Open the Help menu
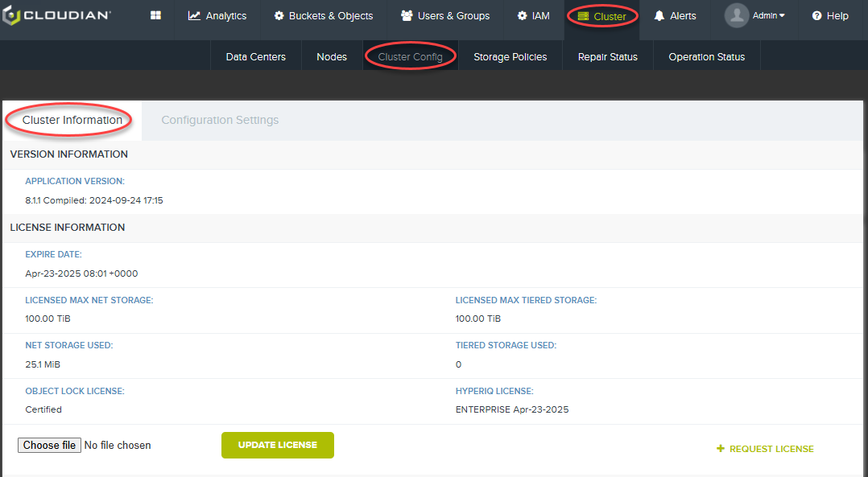Image resolution: width=868 pixels, height=477 pixels. 830,15
